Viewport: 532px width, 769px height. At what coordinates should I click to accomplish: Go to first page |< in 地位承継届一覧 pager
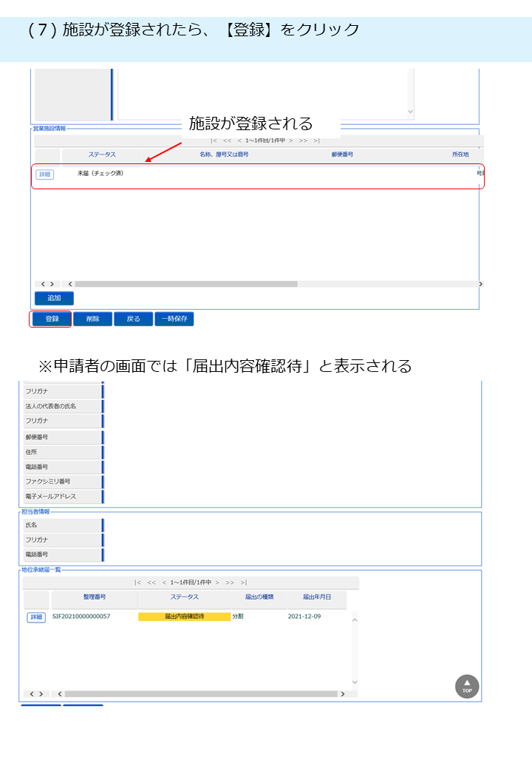click(137, 583)
